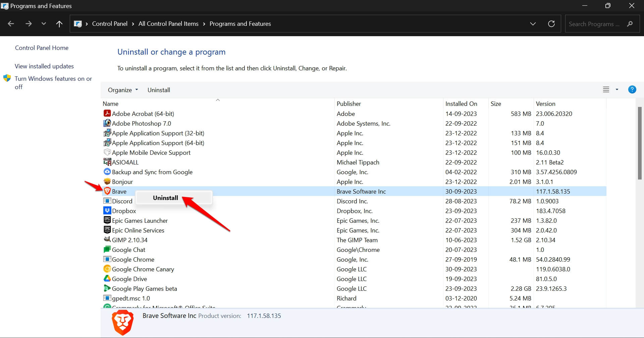This screenshot has width=644, height=338.
Task: Select the GIMP 2.10.34 icon
Action: [x=107, y=240]
